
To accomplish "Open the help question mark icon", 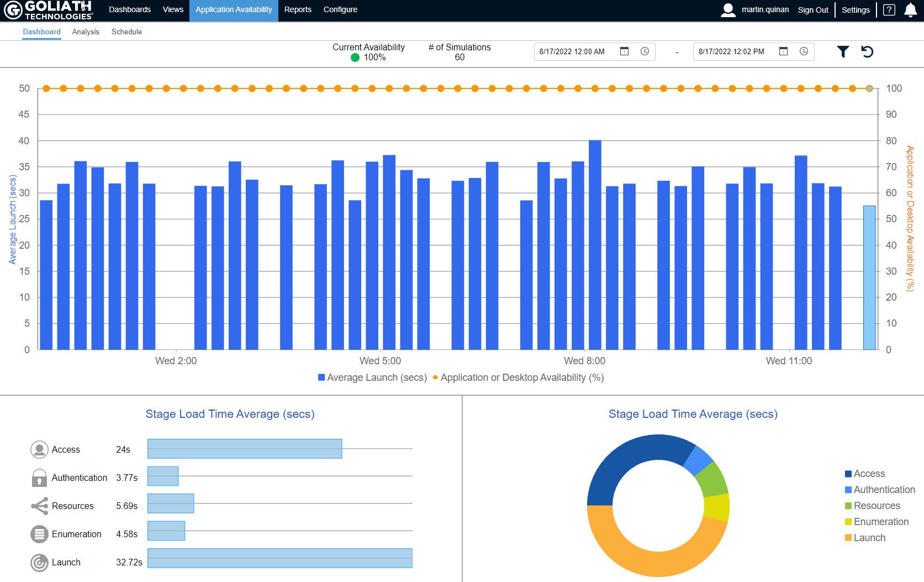I will 889,10.
